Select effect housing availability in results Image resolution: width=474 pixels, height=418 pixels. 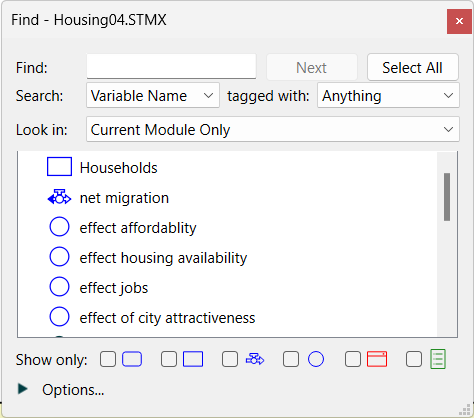coord(163,258)
